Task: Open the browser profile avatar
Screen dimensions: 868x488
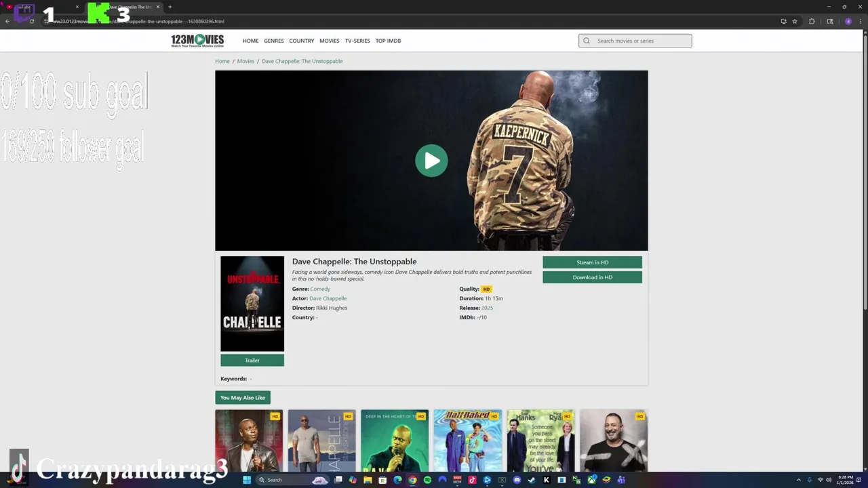Action: pos(848,21)
